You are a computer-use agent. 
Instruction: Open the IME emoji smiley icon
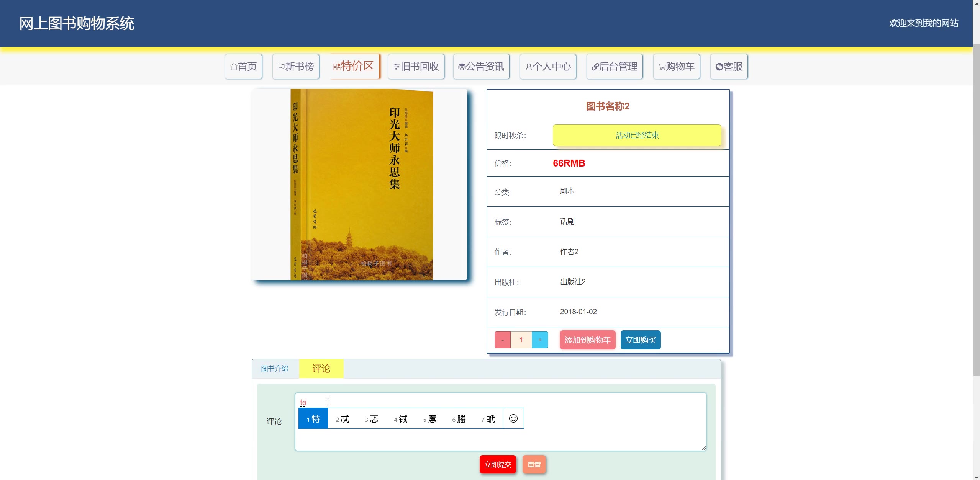513,418
